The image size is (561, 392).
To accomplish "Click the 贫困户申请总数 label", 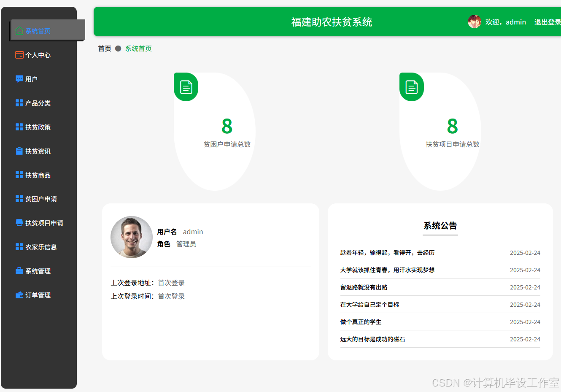I will pos(227,144).
